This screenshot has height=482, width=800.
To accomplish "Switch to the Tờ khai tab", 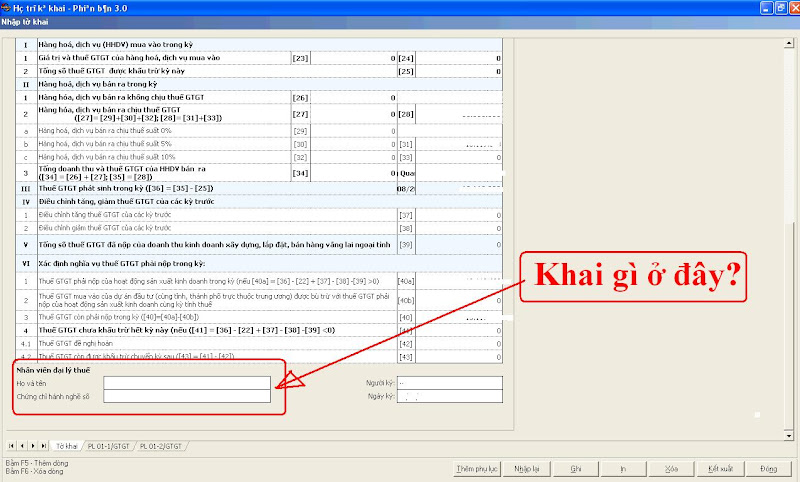I will click(x=67, y=444).
